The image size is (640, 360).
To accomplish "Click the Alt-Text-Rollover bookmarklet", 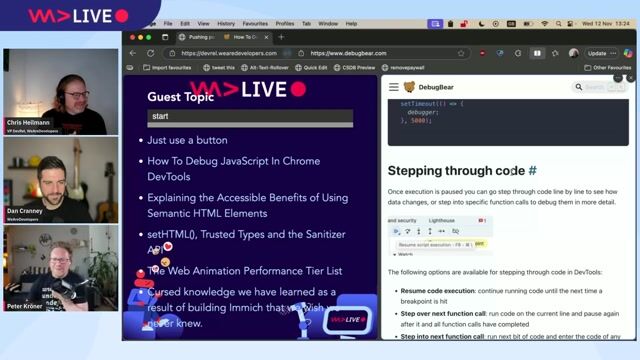I will click(265, 68).
